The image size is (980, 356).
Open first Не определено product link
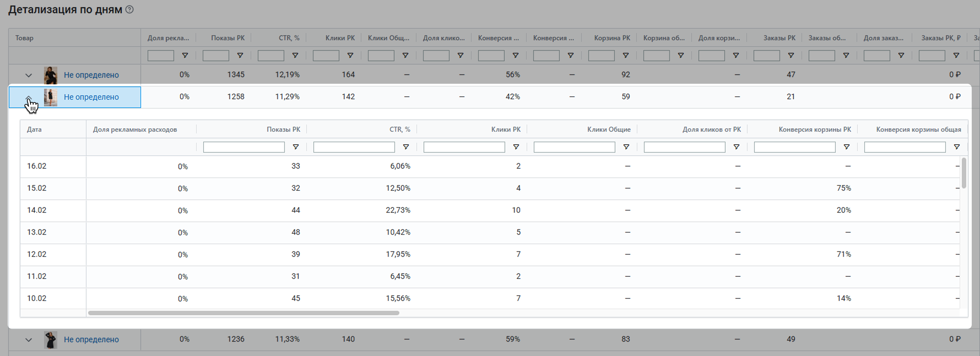pyautogui.click(x=91, y=75)
